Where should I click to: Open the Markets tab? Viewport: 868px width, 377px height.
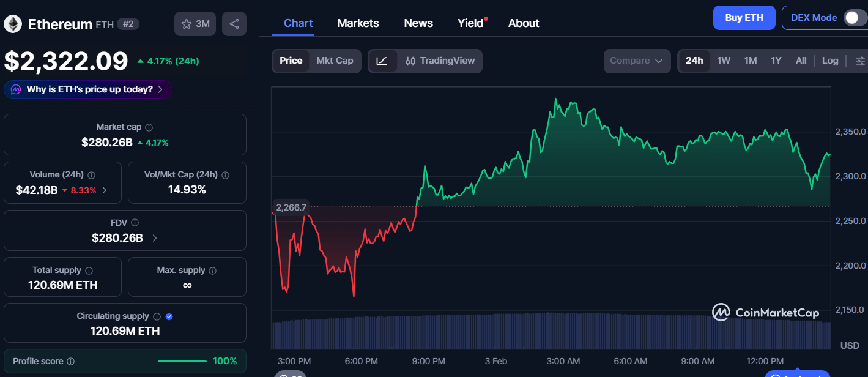(358, 23)
